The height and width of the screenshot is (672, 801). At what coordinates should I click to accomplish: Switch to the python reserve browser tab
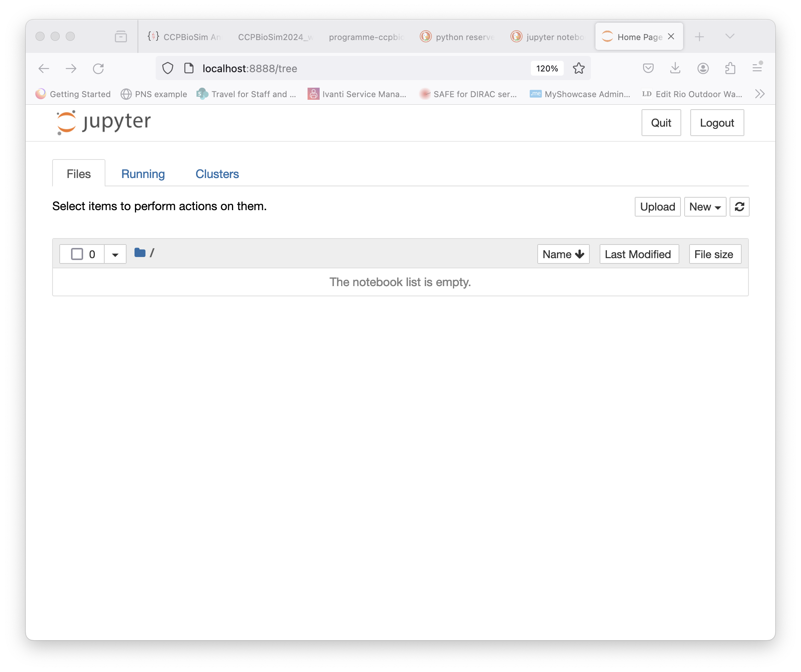click(x=458, y=37)
